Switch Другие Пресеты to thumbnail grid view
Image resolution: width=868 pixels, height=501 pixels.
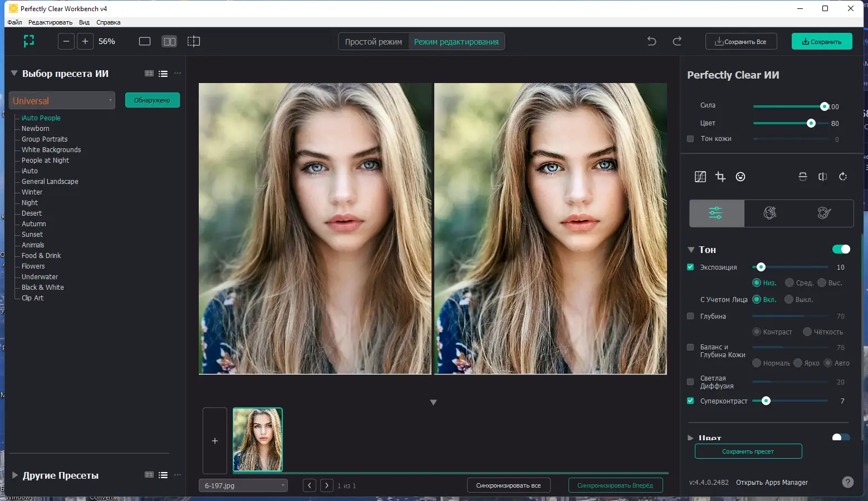pos(149,475)
